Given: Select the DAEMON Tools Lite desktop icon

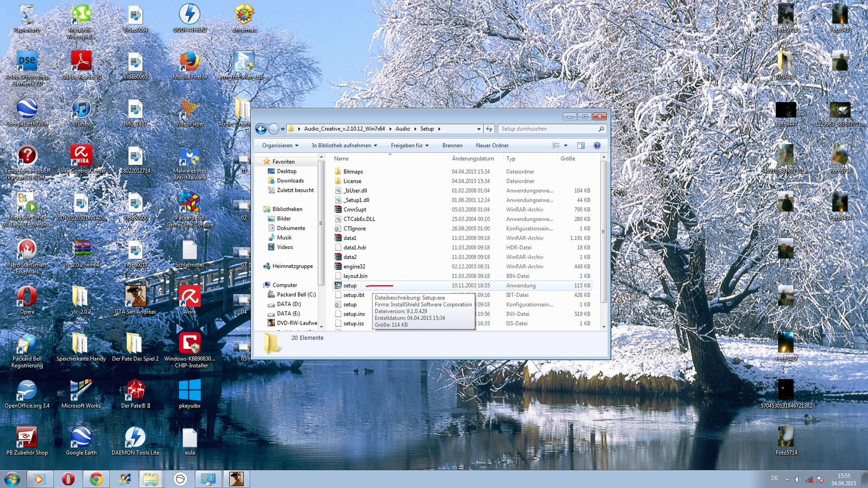Looking at the screenshot, I should (x=135, y=441).
